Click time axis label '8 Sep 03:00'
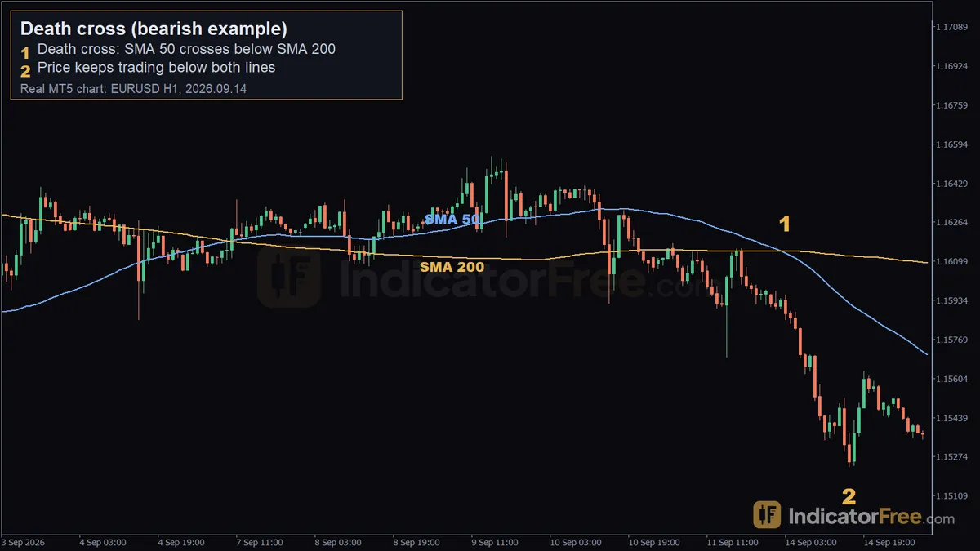The width and height of the screenshot is (980, 551). 338,542
